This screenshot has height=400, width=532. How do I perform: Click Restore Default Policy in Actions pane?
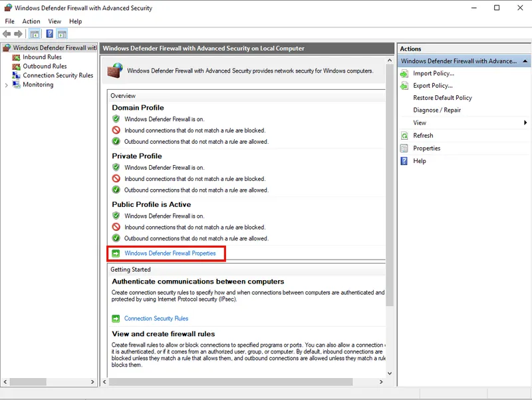click(x=442, y=98)
